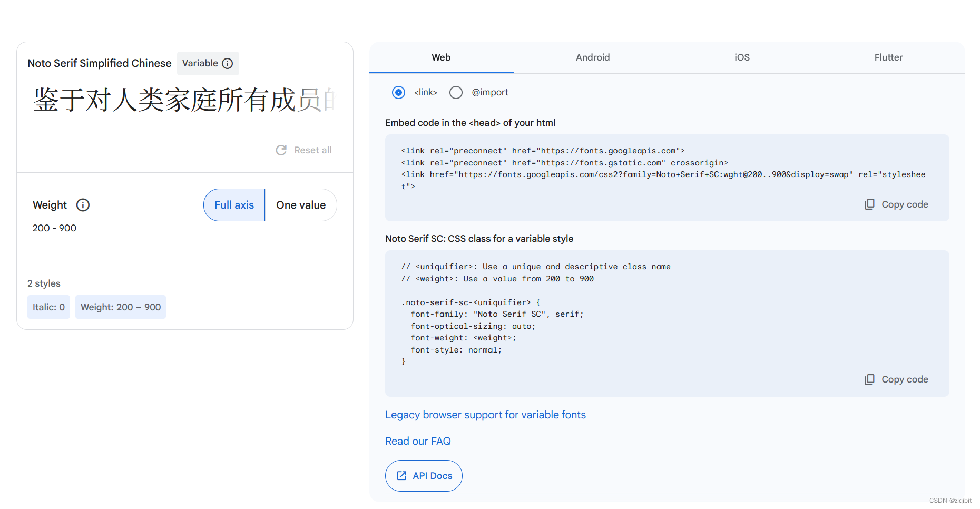Click Reset all text button
The image size is (980, 509).
(x=313, y=150)
